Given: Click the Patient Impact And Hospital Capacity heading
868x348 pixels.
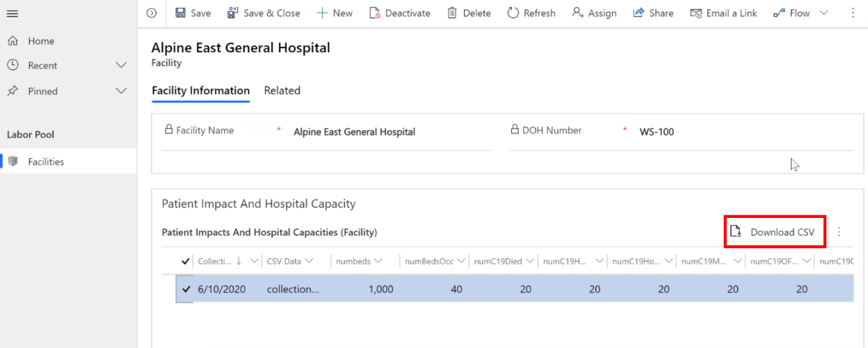Looking at the screenshot, I should [259, 204].
